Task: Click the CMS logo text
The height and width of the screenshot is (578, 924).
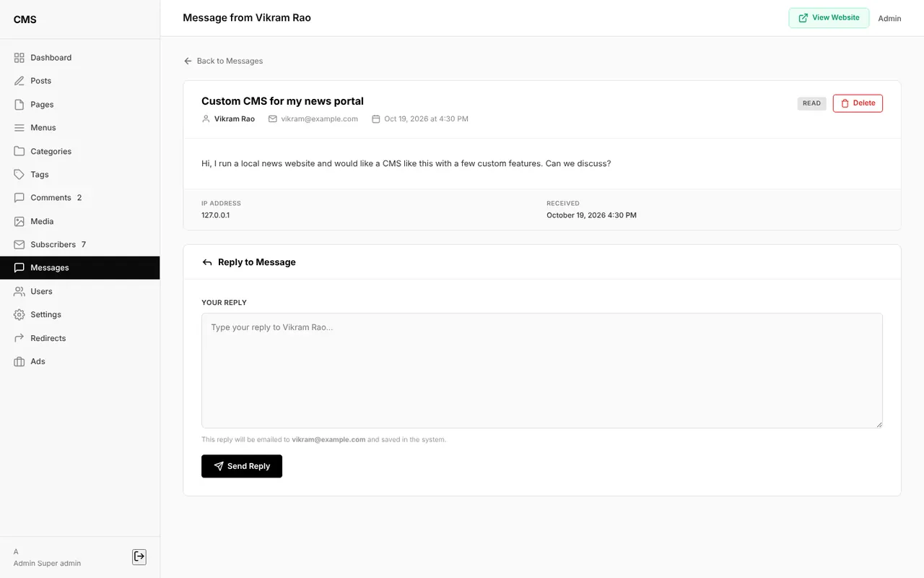Action: click(25, 20)
